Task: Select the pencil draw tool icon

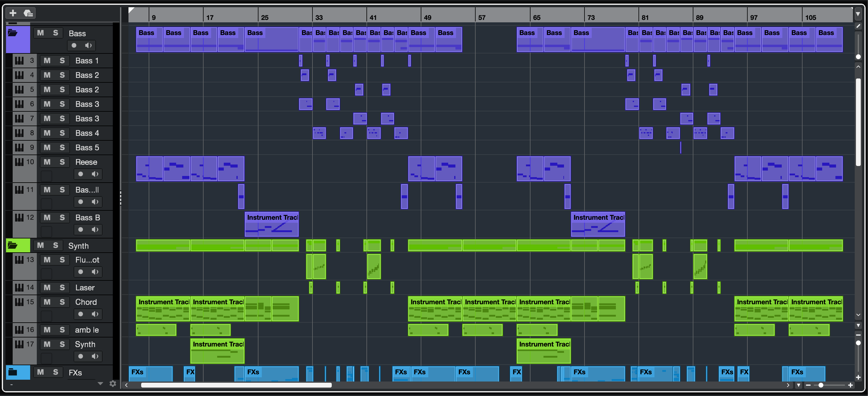Action: pos(858,26)
